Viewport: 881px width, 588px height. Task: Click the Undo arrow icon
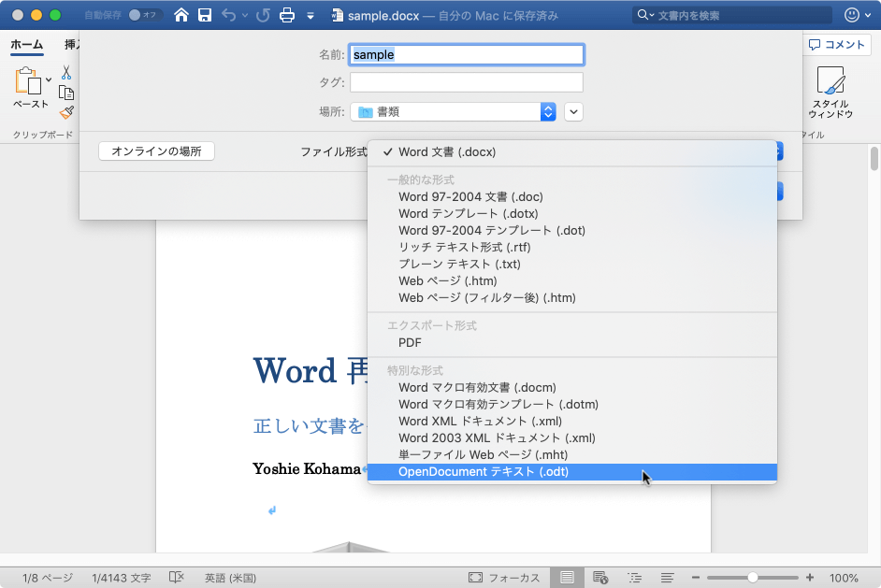pos(229,15)
